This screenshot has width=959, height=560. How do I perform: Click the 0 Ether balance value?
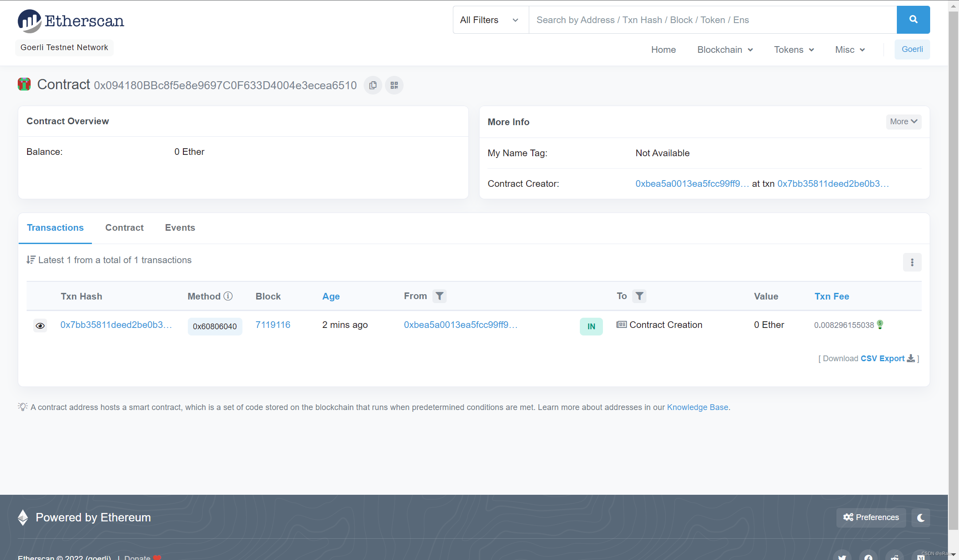click(x=189, y=152)
